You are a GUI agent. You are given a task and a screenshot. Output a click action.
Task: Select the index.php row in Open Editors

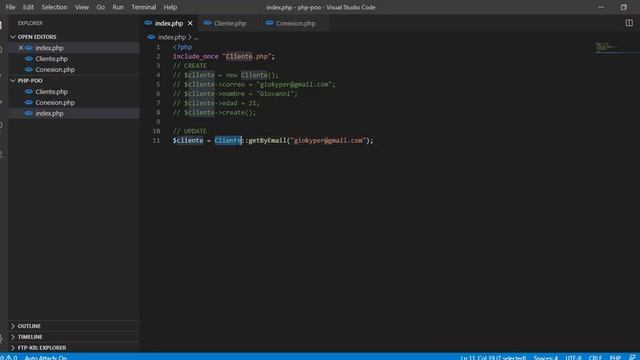tap(73, 48)
